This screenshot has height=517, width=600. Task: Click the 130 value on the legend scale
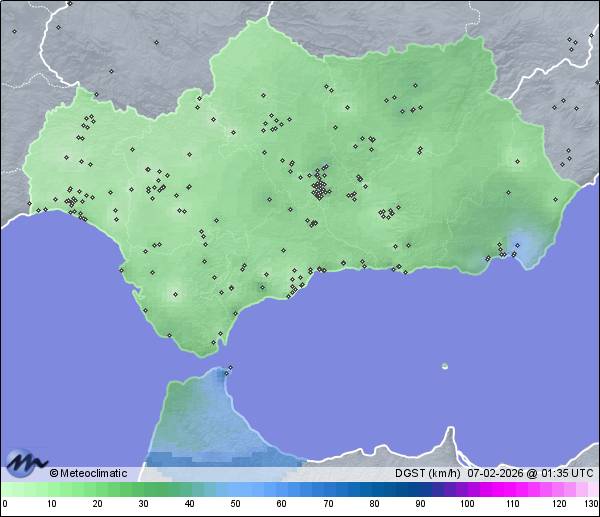click(x=591, y=504)
